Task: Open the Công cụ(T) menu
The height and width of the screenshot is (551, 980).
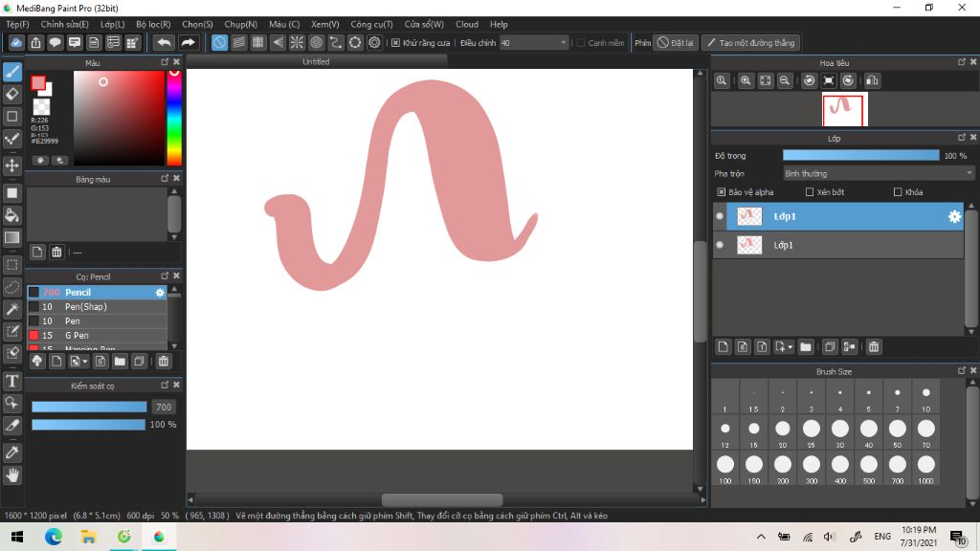Action: [371, 24]
